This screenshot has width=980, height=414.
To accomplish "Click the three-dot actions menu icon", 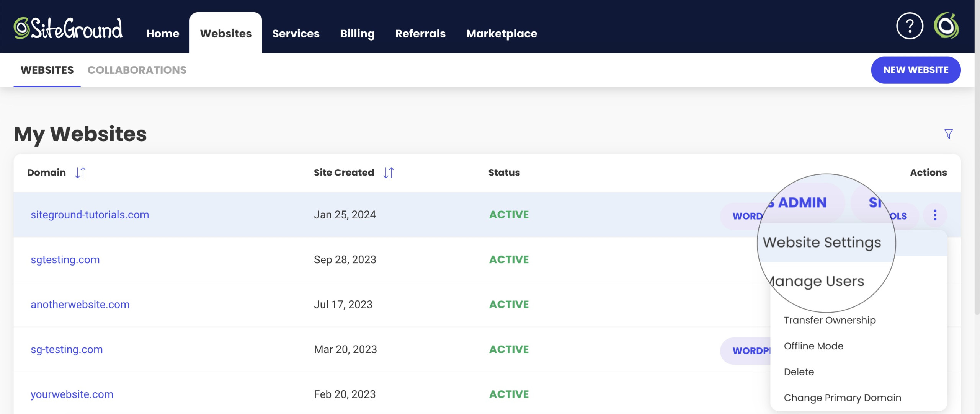I will coord(935,215).
